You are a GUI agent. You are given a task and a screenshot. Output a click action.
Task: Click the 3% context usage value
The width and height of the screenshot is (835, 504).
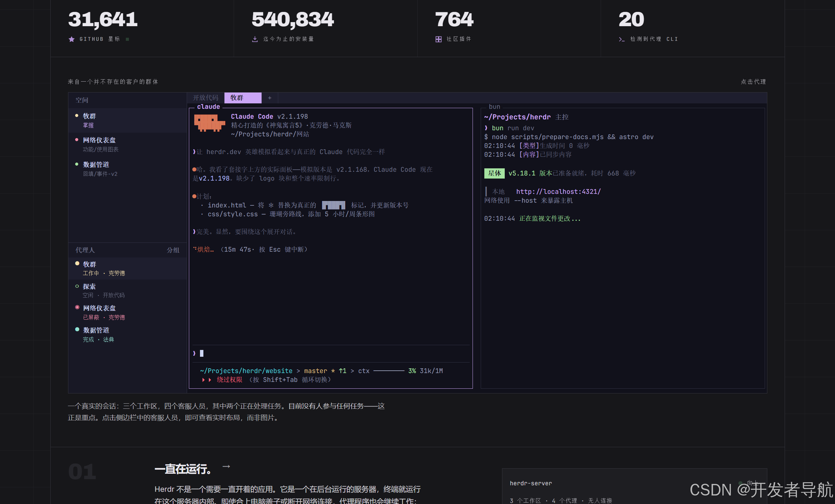pyautogui.click(x=412, y=371)
